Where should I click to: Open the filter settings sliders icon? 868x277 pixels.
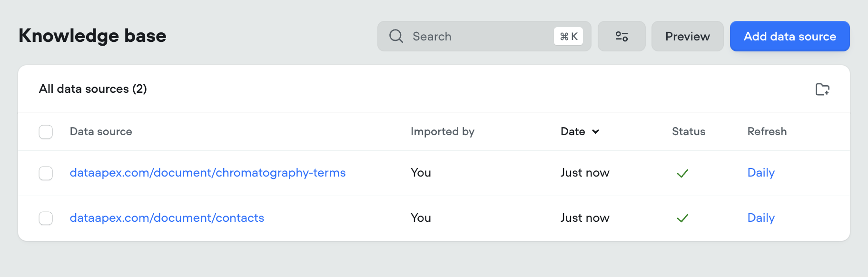(x=621, y=36)
